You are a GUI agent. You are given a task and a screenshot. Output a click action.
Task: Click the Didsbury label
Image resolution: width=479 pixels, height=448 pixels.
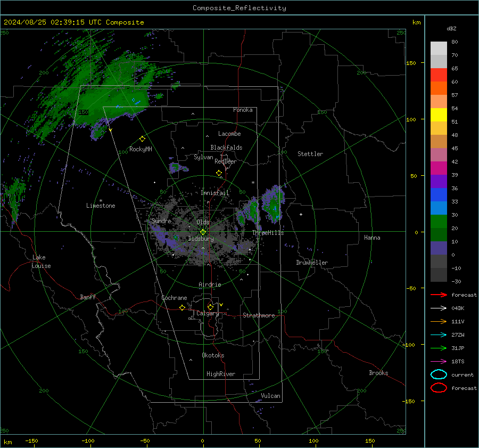(x=201, y=239)
